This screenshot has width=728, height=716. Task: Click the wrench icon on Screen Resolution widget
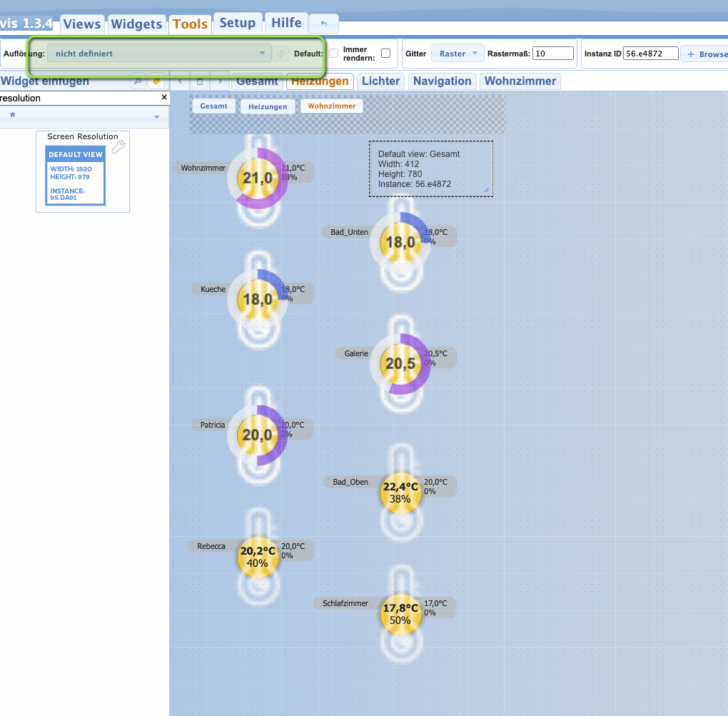119,147
